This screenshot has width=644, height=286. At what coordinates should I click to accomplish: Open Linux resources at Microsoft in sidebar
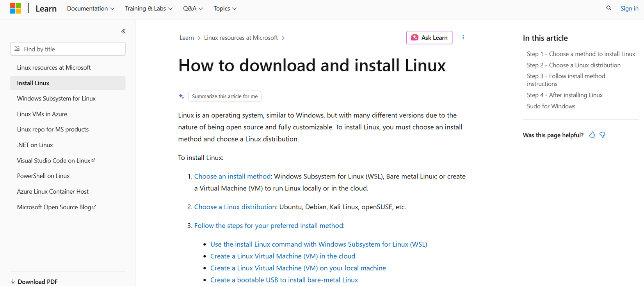pyautogui.click(x=54, y=67)
